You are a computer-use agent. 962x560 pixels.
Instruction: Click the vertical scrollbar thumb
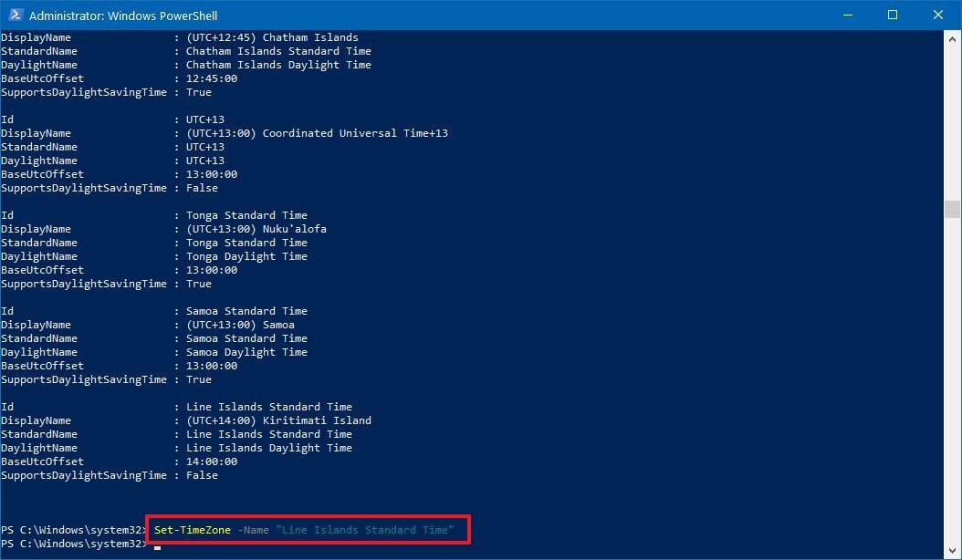[953, 209]
